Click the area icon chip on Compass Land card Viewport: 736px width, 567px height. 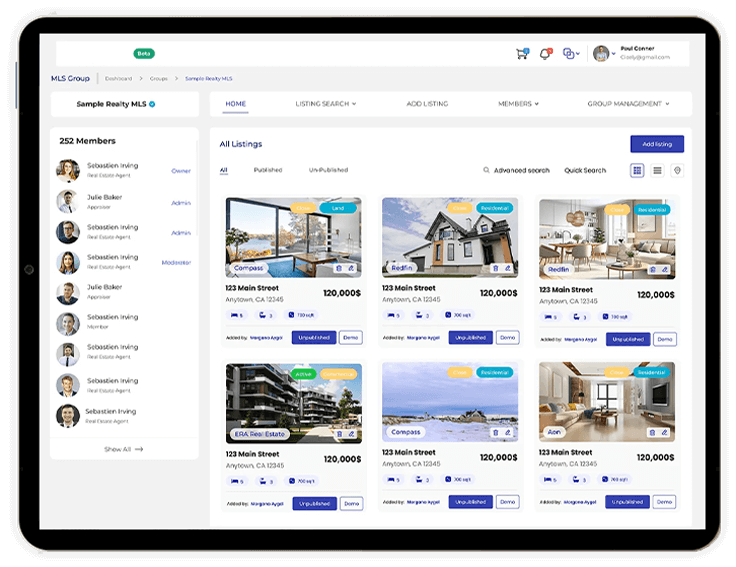pyautogui.click(x=301, y=315)
